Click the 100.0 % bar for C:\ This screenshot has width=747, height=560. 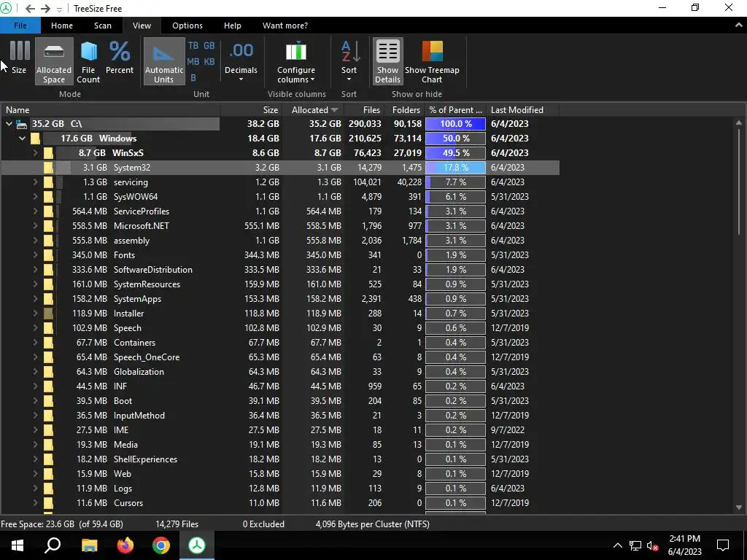455,124
